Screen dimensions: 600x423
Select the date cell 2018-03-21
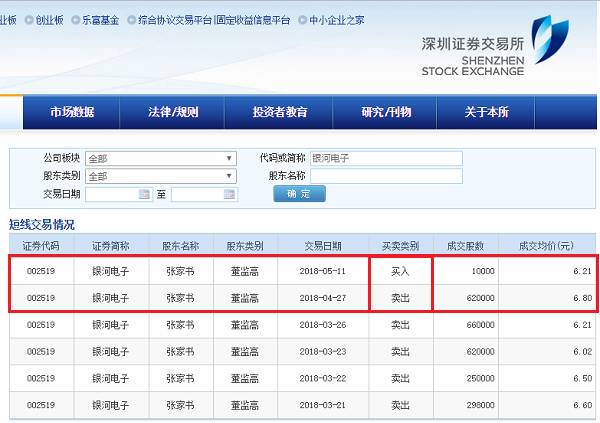[x=323, y=405]
